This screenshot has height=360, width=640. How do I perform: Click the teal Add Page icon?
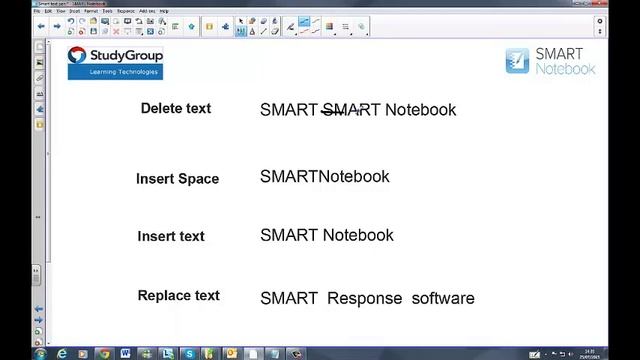[191, 27]
